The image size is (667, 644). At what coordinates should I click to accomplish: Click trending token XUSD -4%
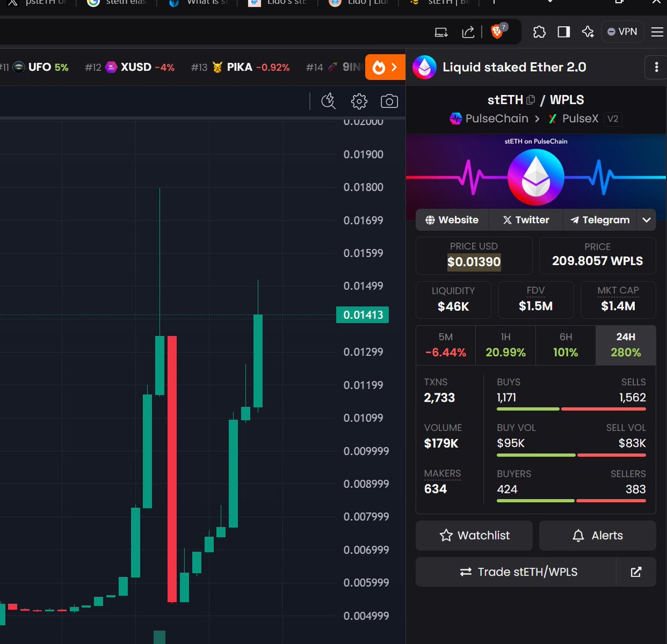point(130,67)
